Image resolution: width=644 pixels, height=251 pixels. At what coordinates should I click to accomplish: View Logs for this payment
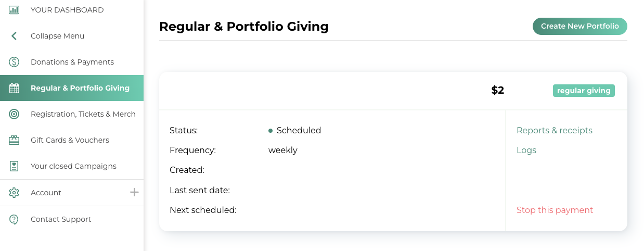coord(526,150)
